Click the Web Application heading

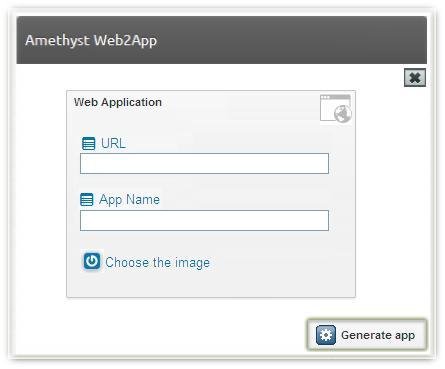coord(118,102)
